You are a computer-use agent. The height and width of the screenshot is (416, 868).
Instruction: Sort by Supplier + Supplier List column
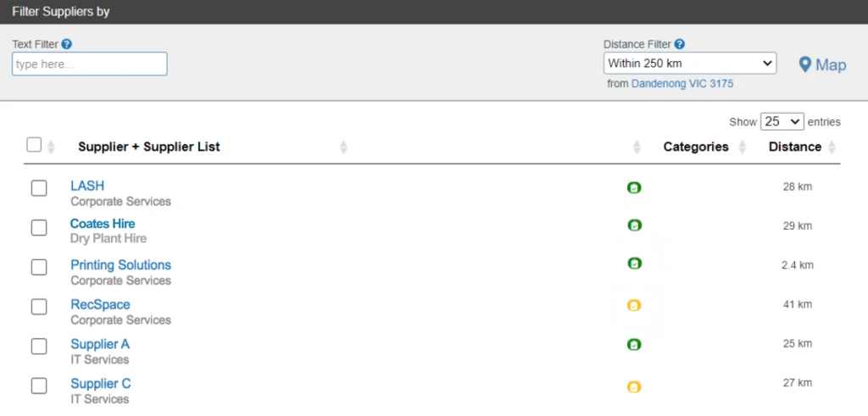coord(149,147)
